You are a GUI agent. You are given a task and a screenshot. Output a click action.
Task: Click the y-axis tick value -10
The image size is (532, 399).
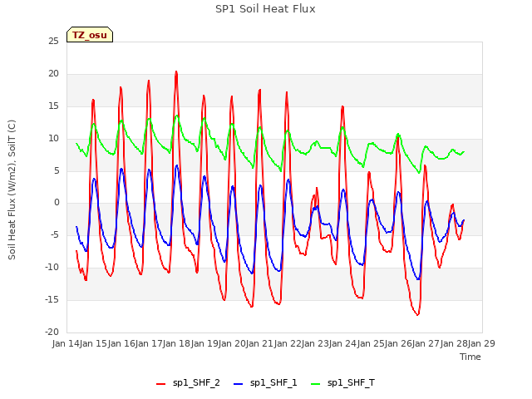point(52,268)
